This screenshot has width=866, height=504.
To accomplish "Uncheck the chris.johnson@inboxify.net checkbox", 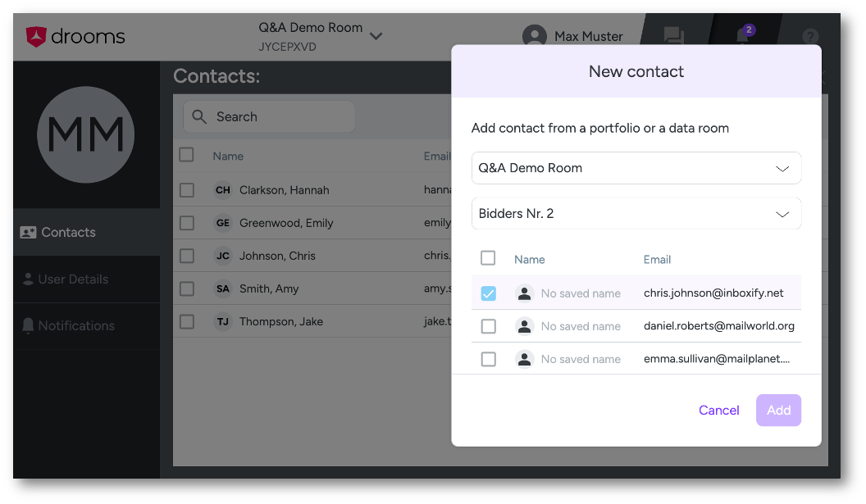I will tap(488, 293).
